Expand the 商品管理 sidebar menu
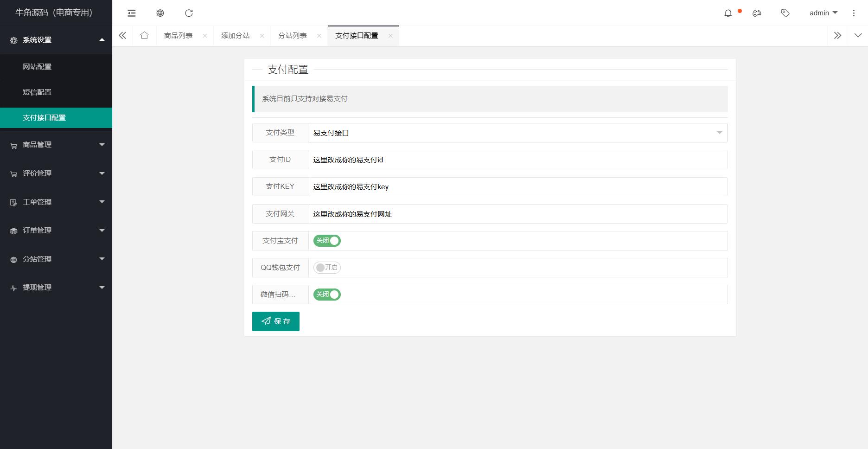 [56, 145]
